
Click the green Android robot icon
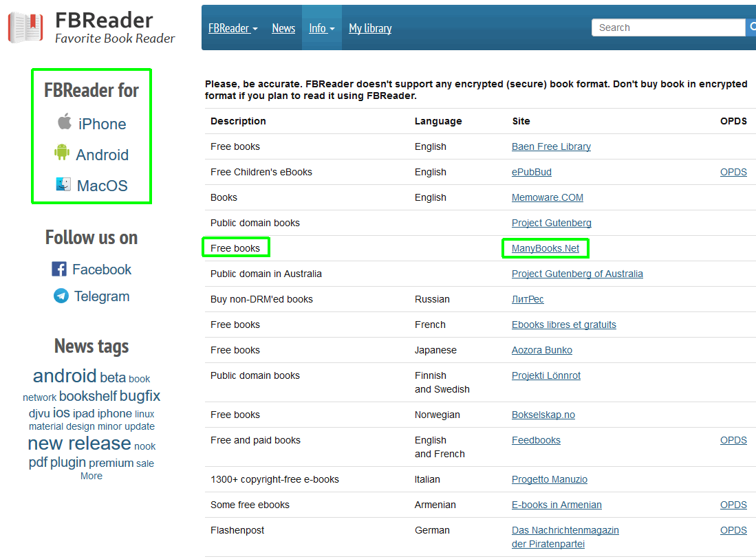[x=62, y=153]
